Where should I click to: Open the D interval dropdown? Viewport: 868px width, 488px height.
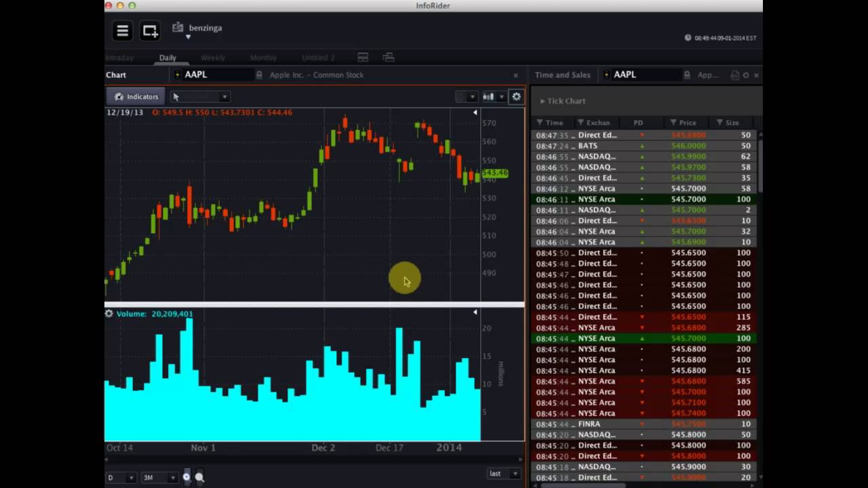[x=121, y=478]
